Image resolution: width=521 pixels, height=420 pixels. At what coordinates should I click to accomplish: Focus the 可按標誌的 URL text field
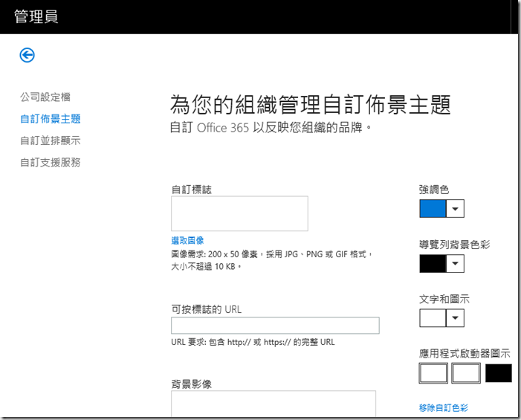tap(275, 326)
